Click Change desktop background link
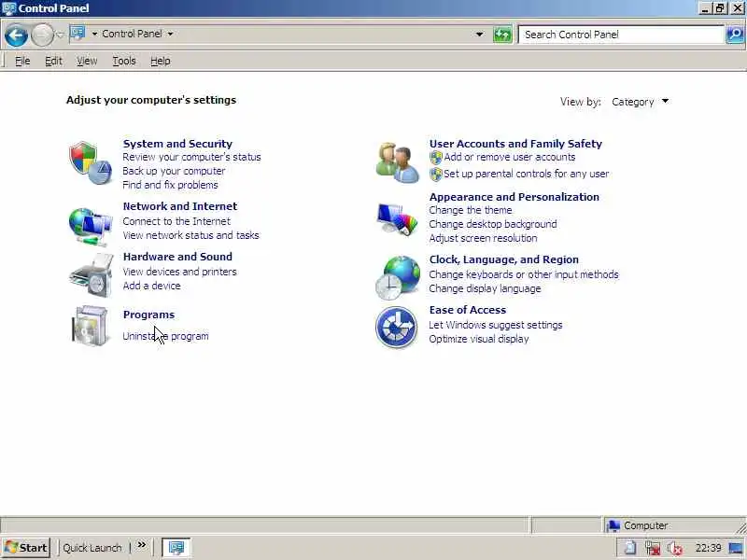This screenshot has width=747, height=560. click(493, 224)
